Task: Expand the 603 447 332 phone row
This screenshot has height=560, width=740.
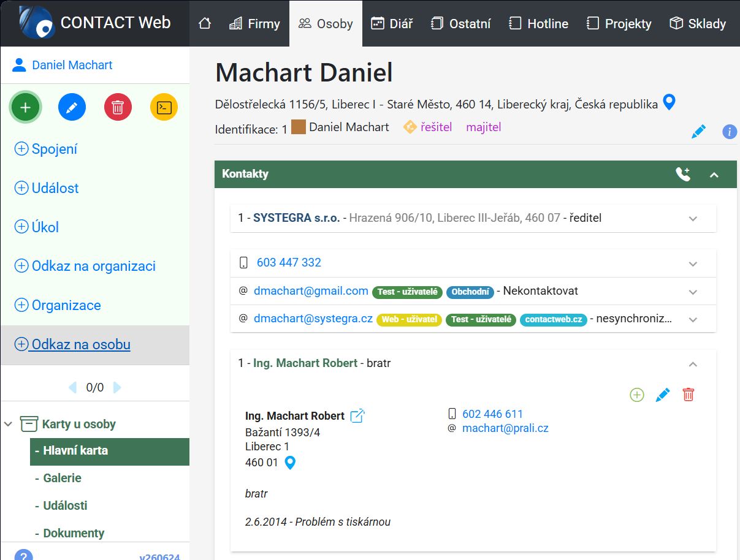Action: click(693, 264)
